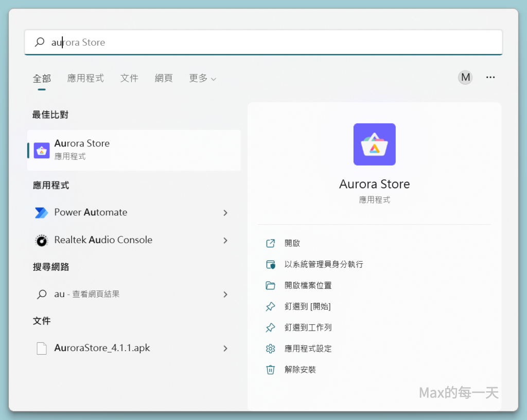Choose 開啟檔案位置

[308, 285]
